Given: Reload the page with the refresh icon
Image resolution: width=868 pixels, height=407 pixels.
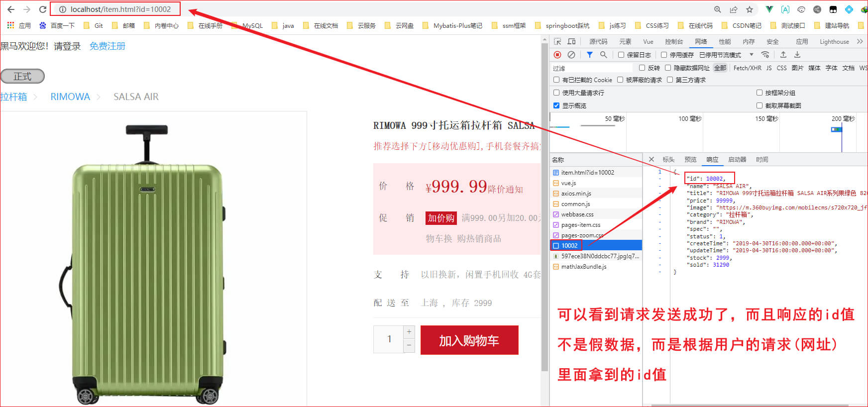Looking at the screenshot, I should [x=43, y=9].
